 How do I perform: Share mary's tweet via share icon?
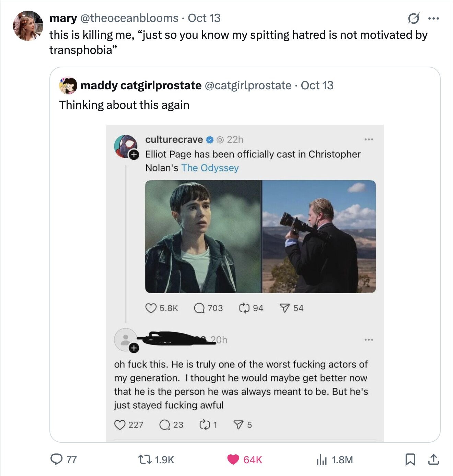click(x=433, y=459)
